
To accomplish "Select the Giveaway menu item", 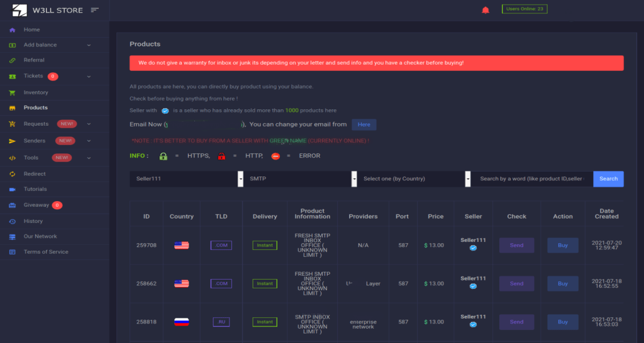I will pyautogui.click(x=36, y=205).
